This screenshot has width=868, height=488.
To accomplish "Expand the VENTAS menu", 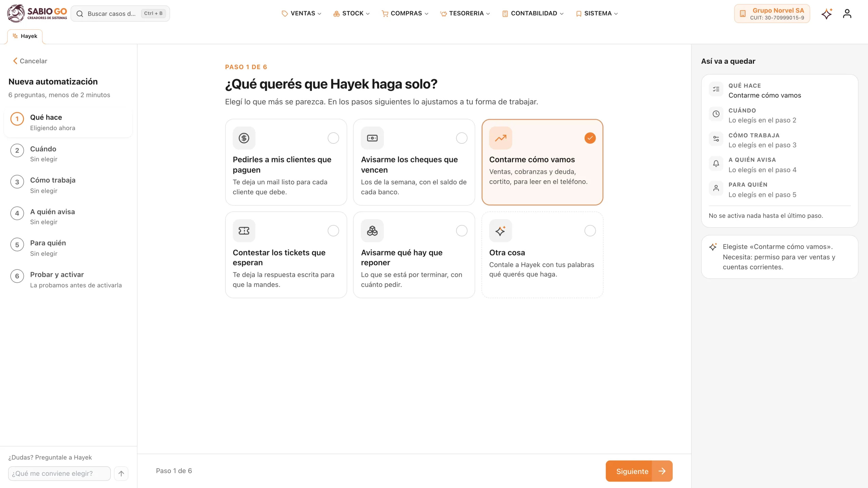I will click(x=301, y=14).
